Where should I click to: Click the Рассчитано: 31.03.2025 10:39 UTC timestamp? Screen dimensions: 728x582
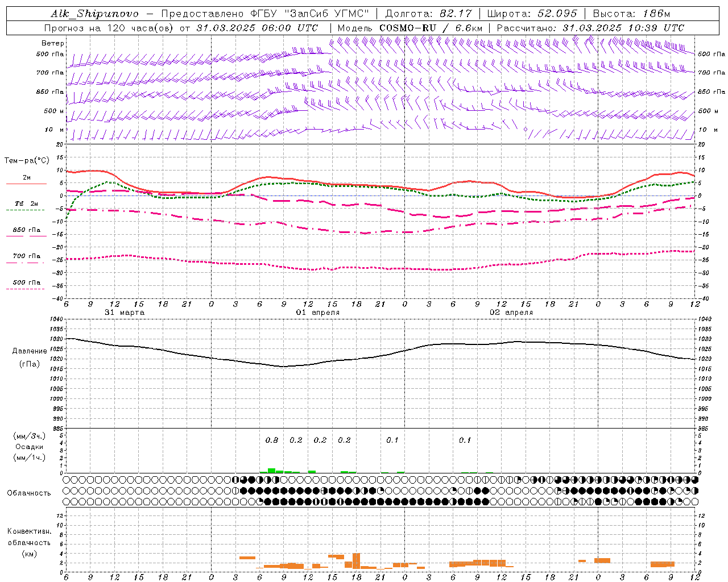590,28
